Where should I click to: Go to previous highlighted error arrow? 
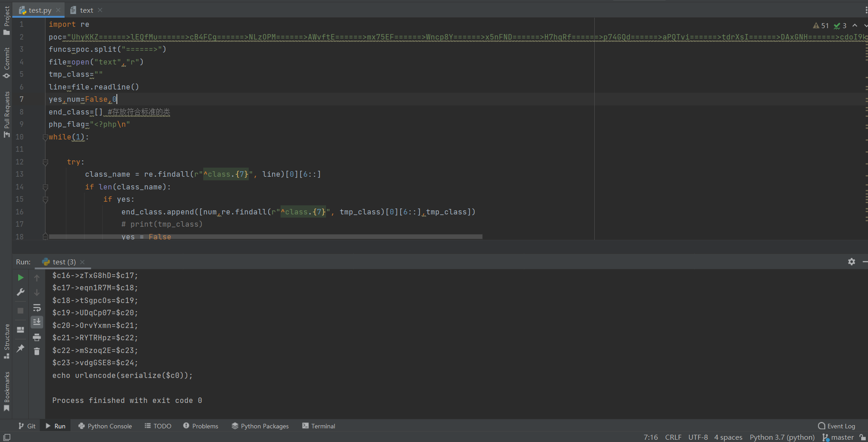click(855, 26)
